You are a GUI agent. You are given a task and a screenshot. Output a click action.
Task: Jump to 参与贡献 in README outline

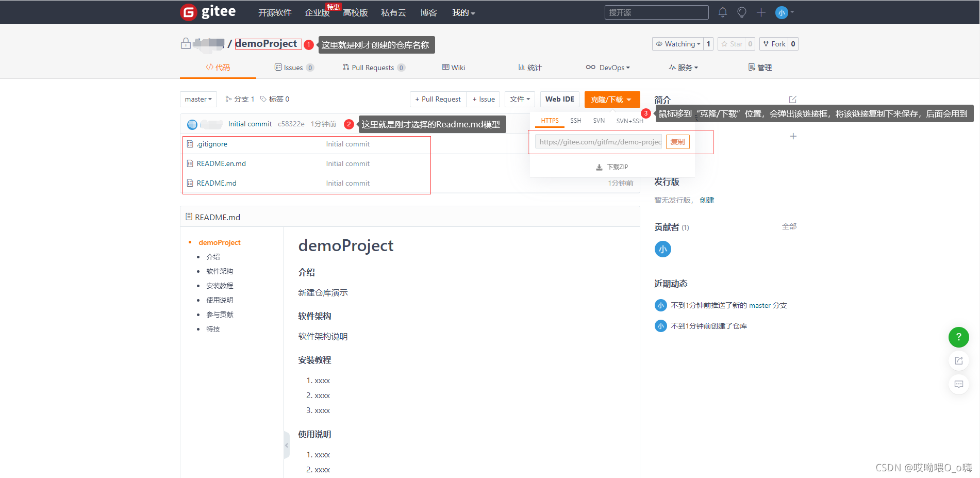[x=220, y=315]
